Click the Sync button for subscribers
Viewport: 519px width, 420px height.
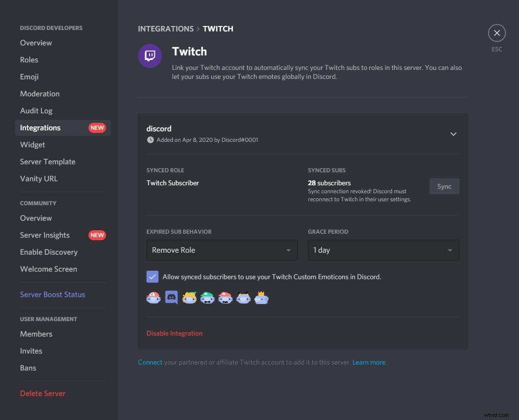click(x=444, y=186)
